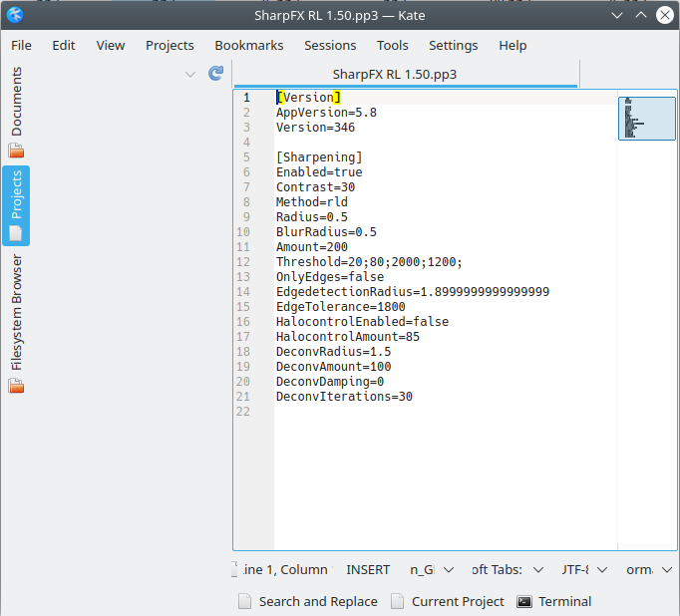This screenshot has height=616, width=680.
Task: Click the Threshold=20;80;2000;1200; line
Action: click(x=369, y=262)
